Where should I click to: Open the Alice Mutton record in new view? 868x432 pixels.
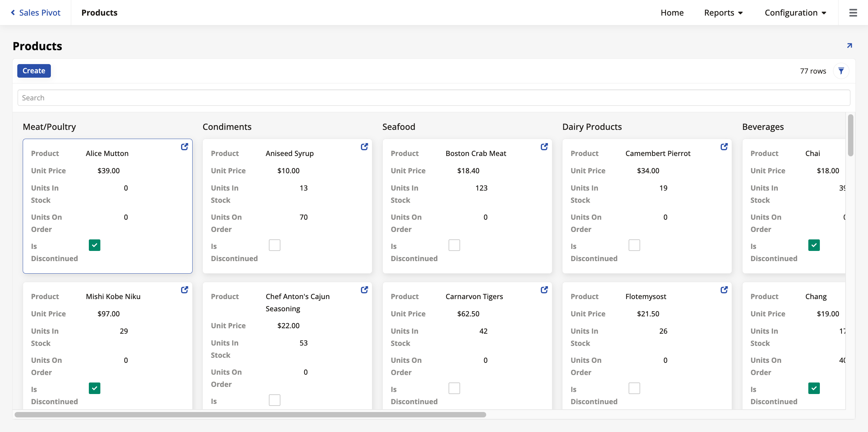tap(185, 146)
